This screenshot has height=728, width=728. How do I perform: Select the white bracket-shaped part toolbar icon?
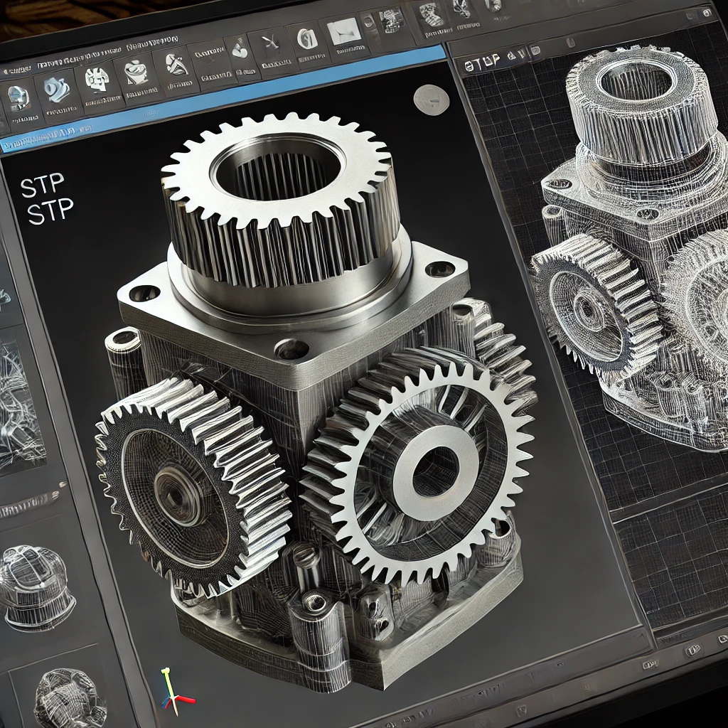click(x=97, y=78)
